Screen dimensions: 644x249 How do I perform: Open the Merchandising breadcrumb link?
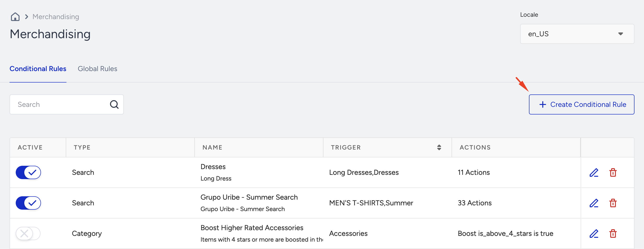pyautogui.click(x=56, y=17)
